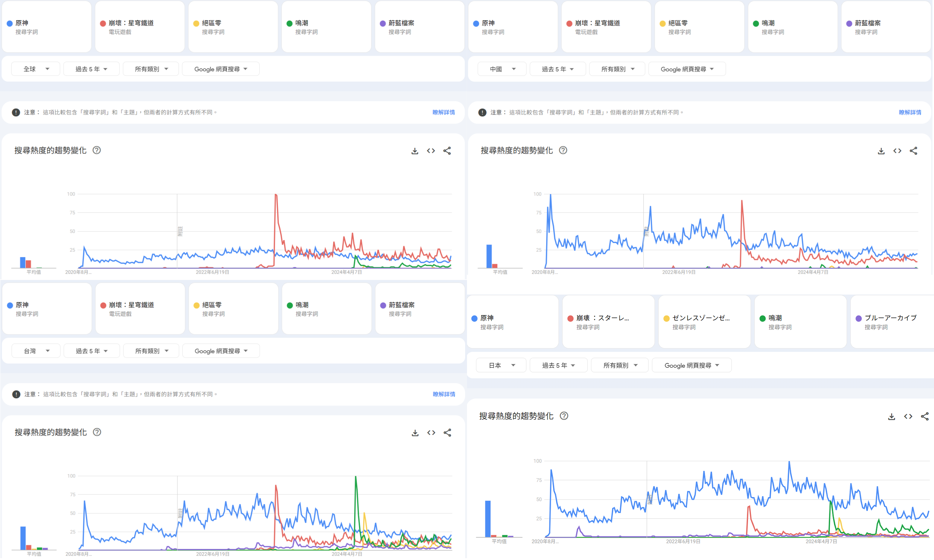Open 過去 5 年 dropdown in Japan (日本) panel
Screen dimensions: 934x560
559,365
